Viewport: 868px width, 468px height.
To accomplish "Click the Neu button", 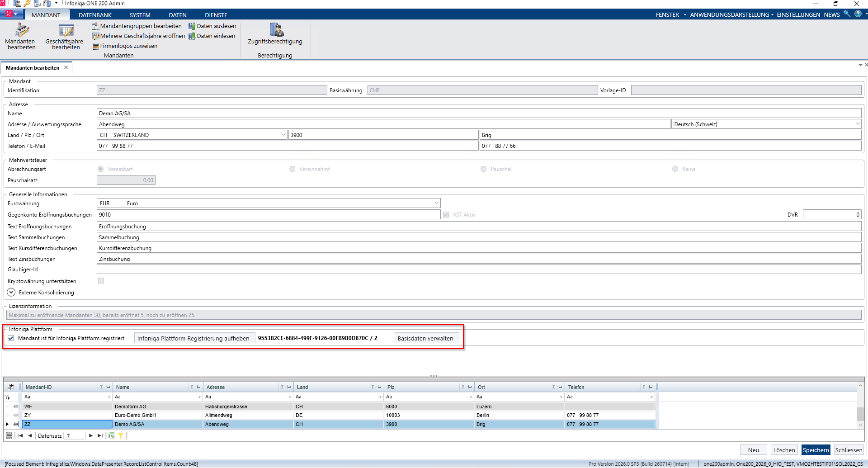I will (754, 450).
